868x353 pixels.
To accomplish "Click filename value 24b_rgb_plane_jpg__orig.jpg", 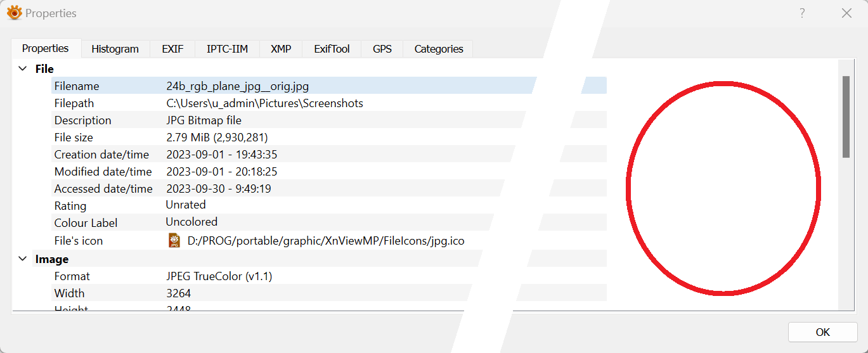I will point(238,86).
